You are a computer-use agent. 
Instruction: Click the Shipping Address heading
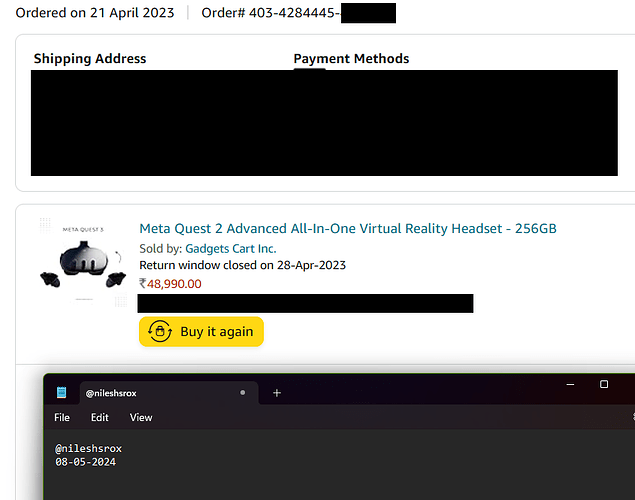tap(90, 59)
